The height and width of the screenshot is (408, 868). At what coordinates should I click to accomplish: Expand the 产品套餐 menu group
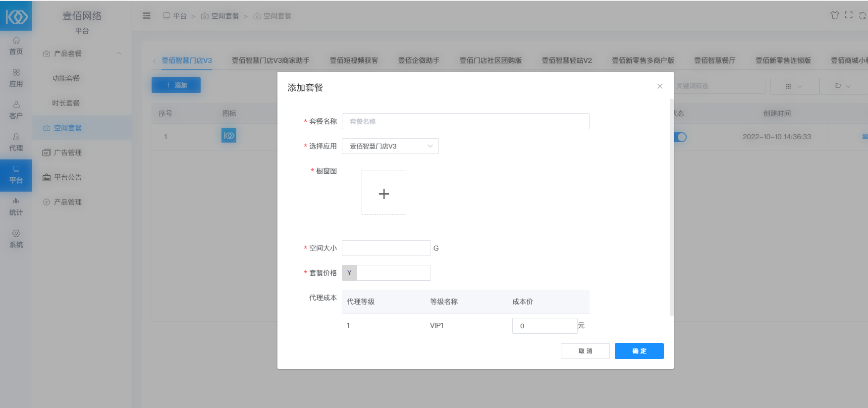pyautogui.click(x=82, y=53)
